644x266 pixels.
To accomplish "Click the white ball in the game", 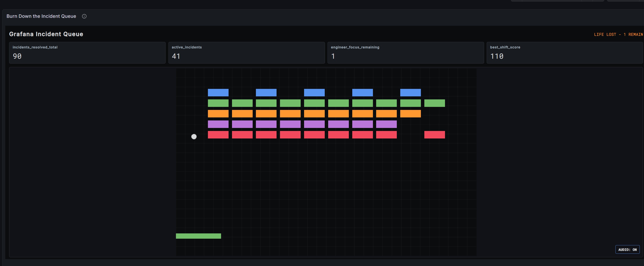I will click(x=194, y=137).
